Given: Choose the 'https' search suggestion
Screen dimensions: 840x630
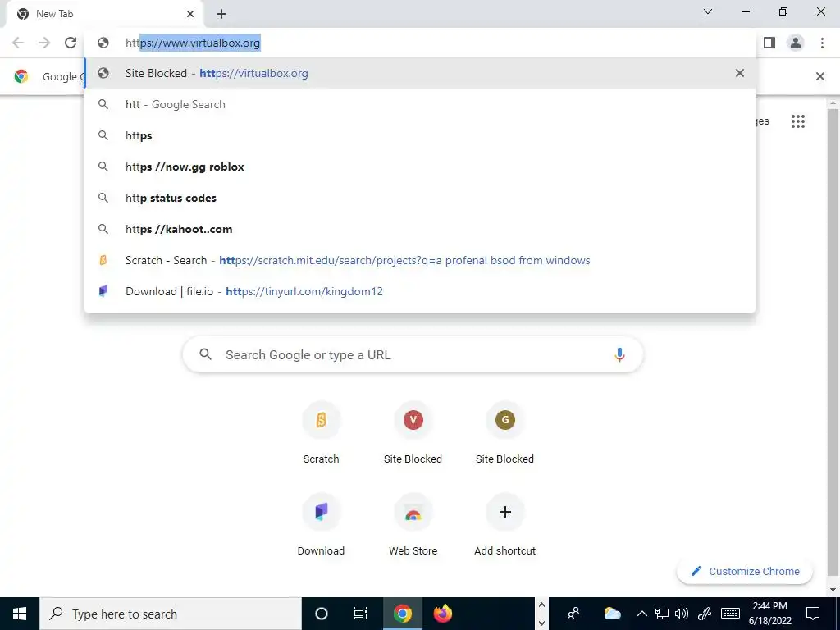Looking at the screenshot, I should click(x=420, y=135).
